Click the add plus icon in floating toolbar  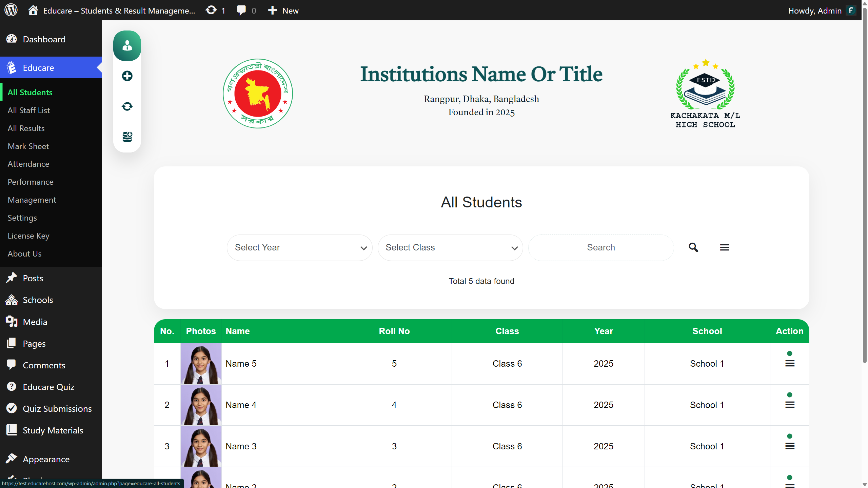(x=127, y=76)
